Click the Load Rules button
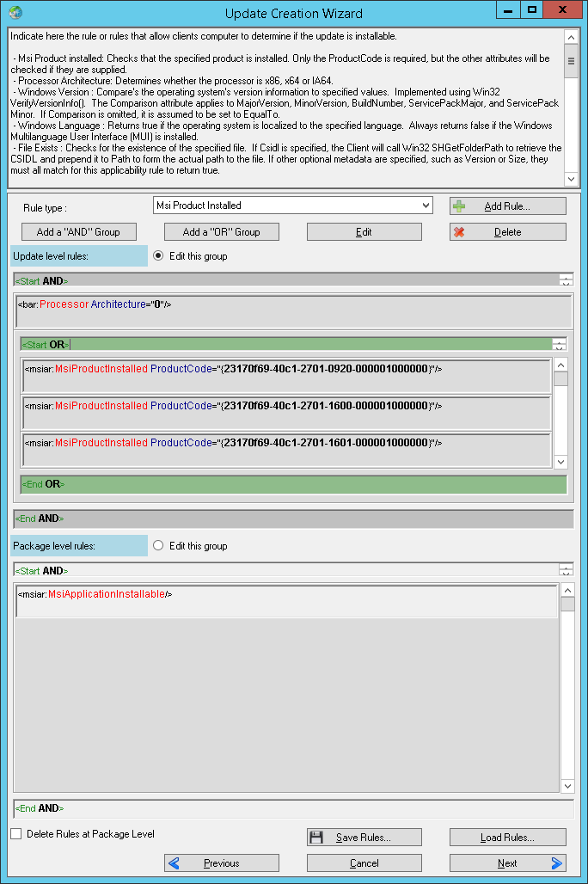The image size is (588, 884). [507, 838]
